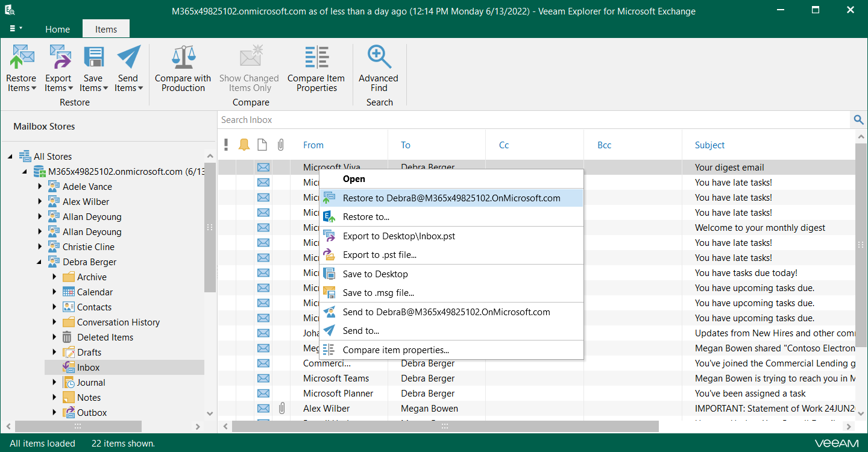
Task: Click the All Stores database icon
Action: [25, 157]
